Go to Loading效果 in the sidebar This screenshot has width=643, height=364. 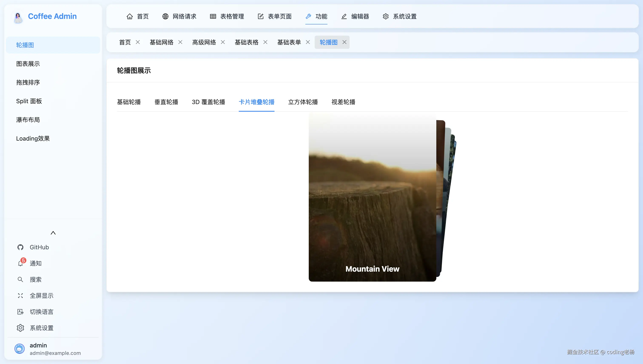pyautogui.click(x=33, y=138)
